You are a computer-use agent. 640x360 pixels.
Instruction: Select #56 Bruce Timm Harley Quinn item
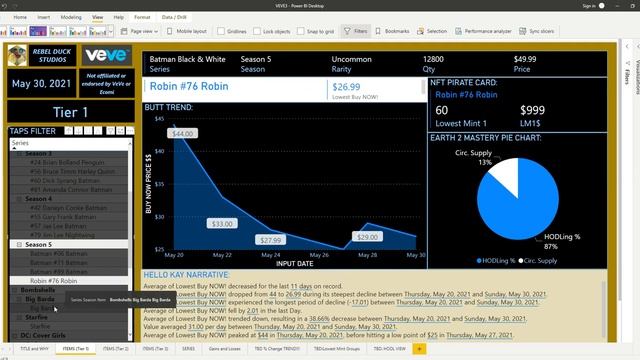coord(72,171)
